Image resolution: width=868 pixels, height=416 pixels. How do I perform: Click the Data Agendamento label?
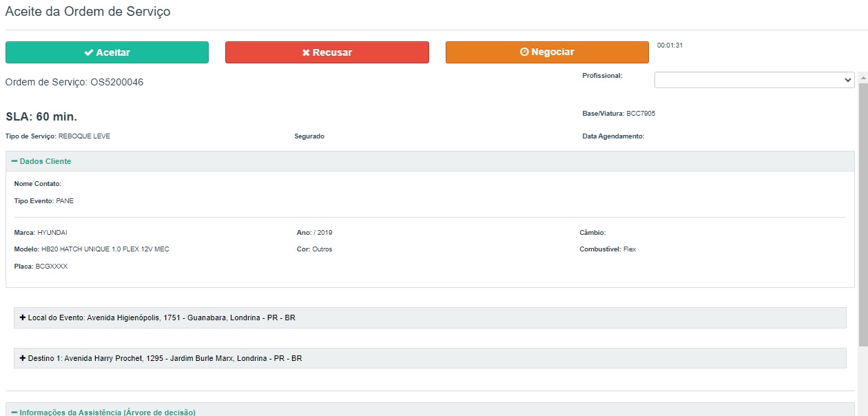(x=613, y=136)
